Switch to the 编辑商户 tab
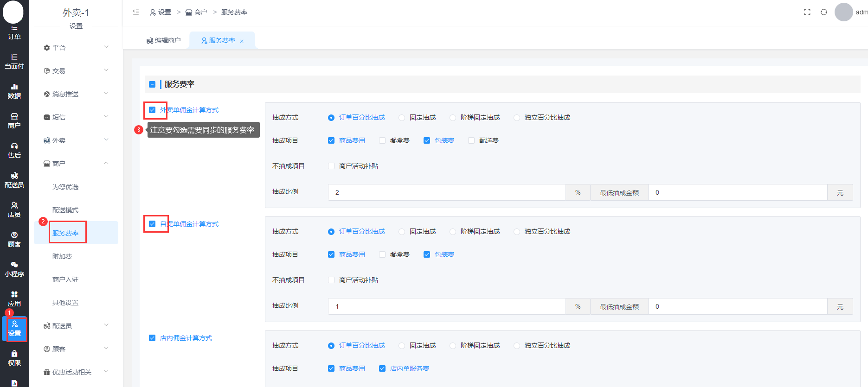The width and height of the screenshot is (868, 387). pyautogui.click(x=163, y=41)
